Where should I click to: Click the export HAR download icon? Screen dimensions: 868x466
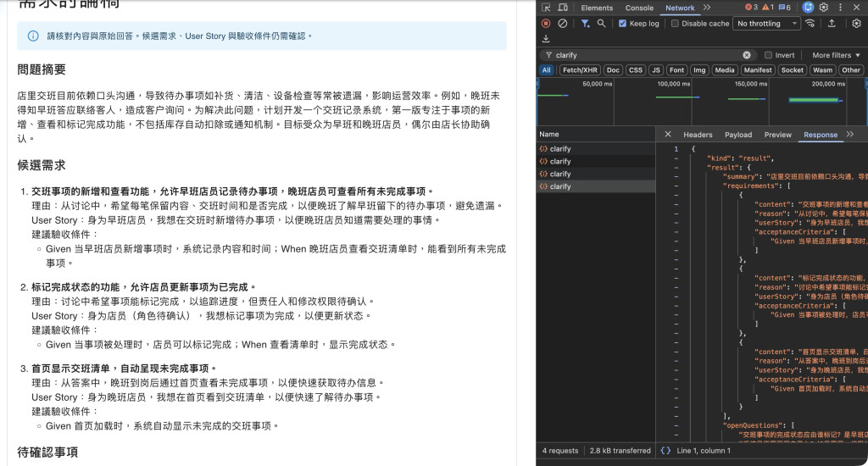(x=546, y=39)
